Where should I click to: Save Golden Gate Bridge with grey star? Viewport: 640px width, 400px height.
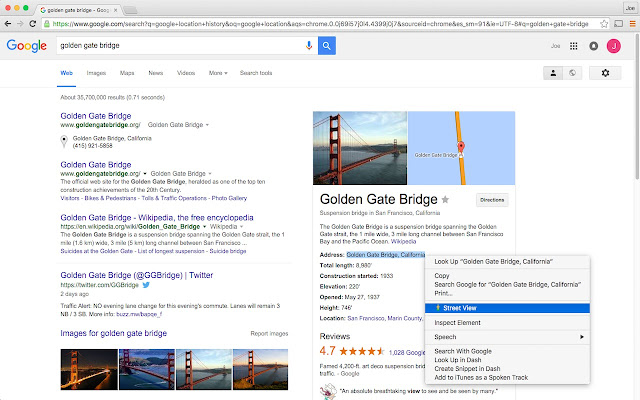coord(445,199)
